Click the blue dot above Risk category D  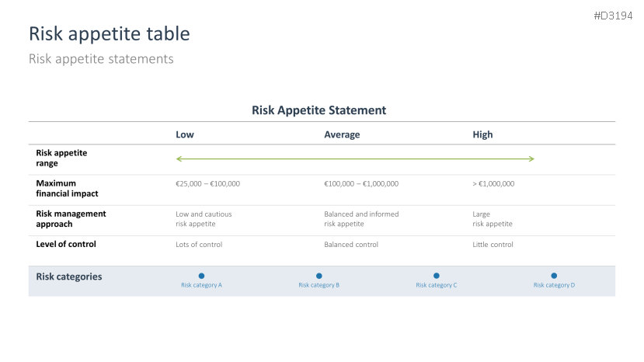[554, 276]
